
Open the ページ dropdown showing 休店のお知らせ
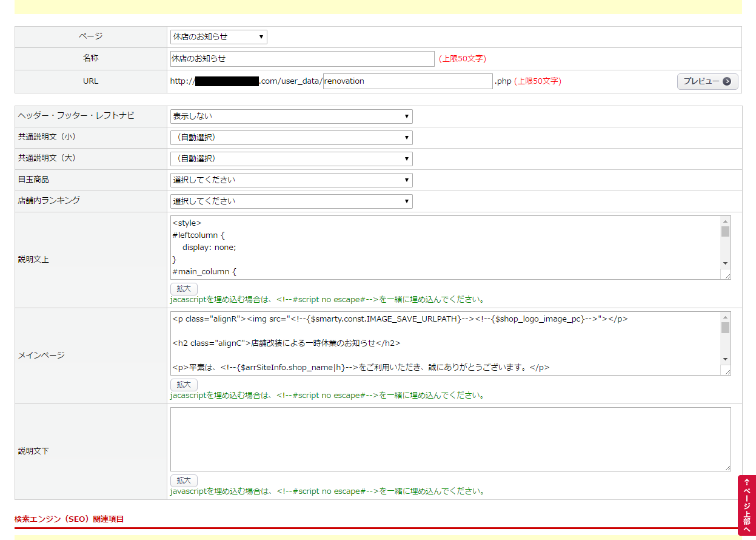pyautogui.click(x=218, y=37)
